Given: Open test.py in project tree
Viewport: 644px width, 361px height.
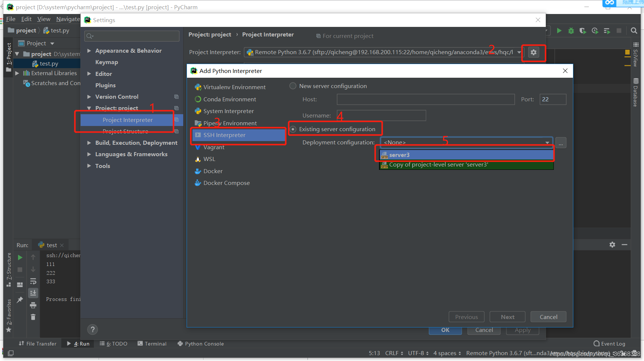Looking at the screenshot, I should point(49,64).
